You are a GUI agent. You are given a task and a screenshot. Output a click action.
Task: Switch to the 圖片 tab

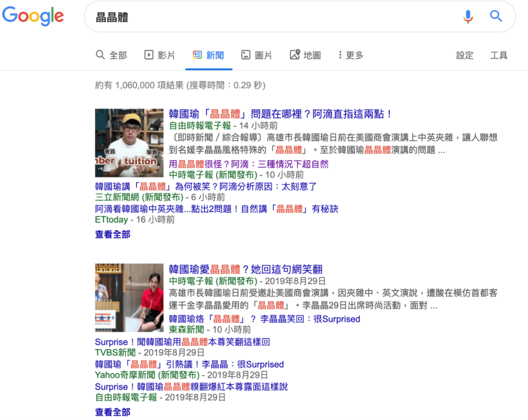[256, 55]
